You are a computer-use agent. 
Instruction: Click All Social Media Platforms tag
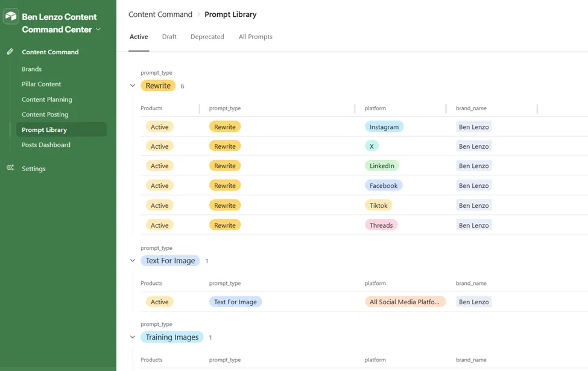pyautogui.click(x=405, y=302)
